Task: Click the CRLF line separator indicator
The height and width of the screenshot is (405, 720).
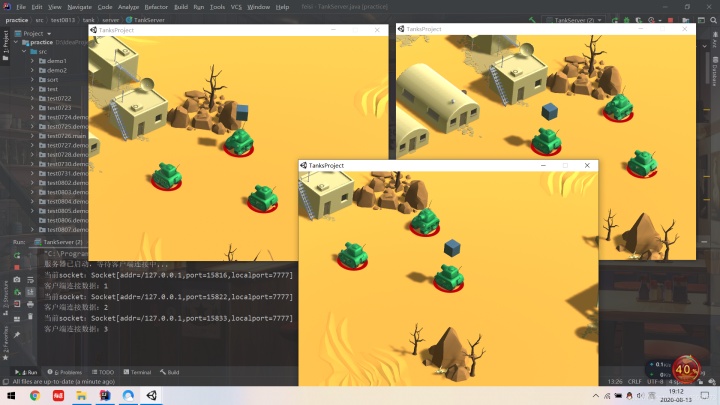Action: pos(635,382)
